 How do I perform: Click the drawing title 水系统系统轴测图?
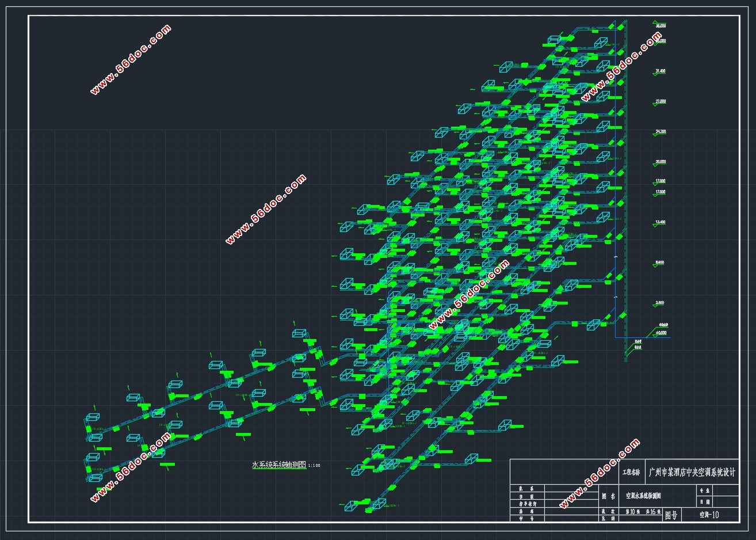pos(279,465)
